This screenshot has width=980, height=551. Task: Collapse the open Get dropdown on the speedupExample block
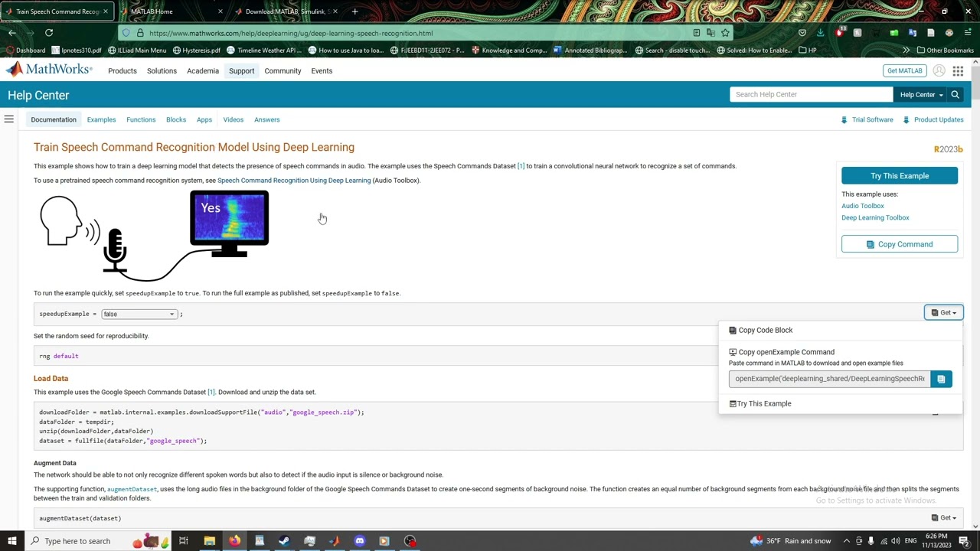tap(943, 312)
